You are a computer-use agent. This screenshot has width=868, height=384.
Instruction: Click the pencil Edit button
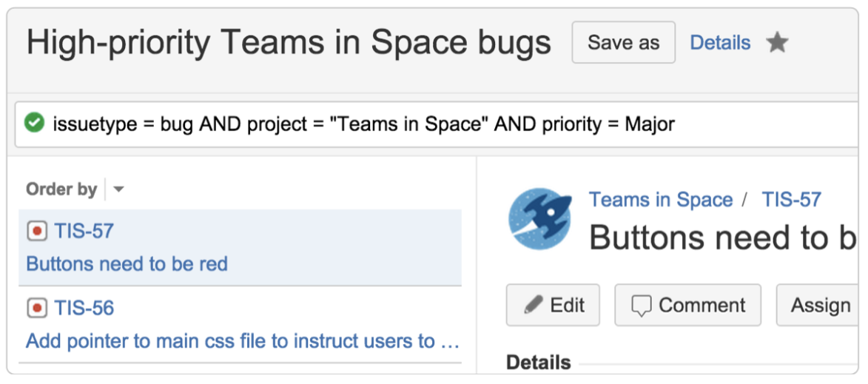pyautogui.click(x=553, y=305)
